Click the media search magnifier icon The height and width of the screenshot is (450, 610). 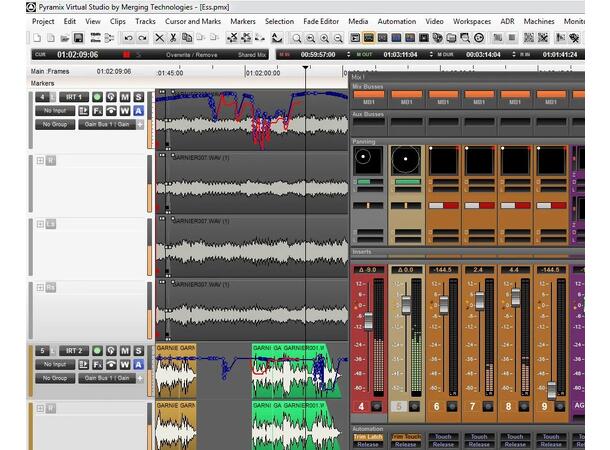coord(465,38)
